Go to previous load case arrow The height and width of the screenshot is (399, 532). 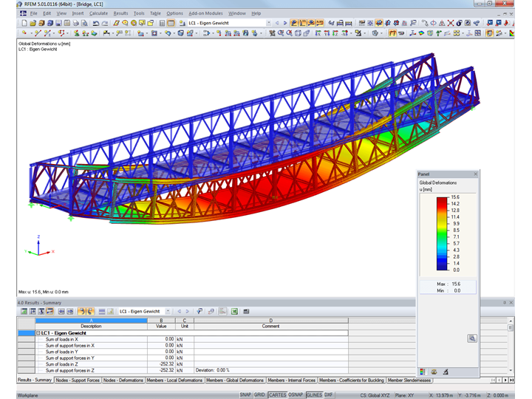click(277, 23)
